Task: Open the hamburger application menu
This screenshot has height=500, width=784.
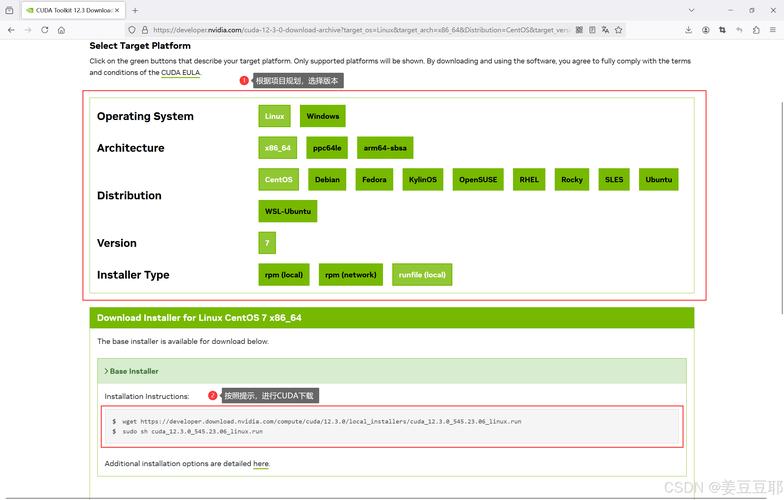Action: click(x=773, y=30)
